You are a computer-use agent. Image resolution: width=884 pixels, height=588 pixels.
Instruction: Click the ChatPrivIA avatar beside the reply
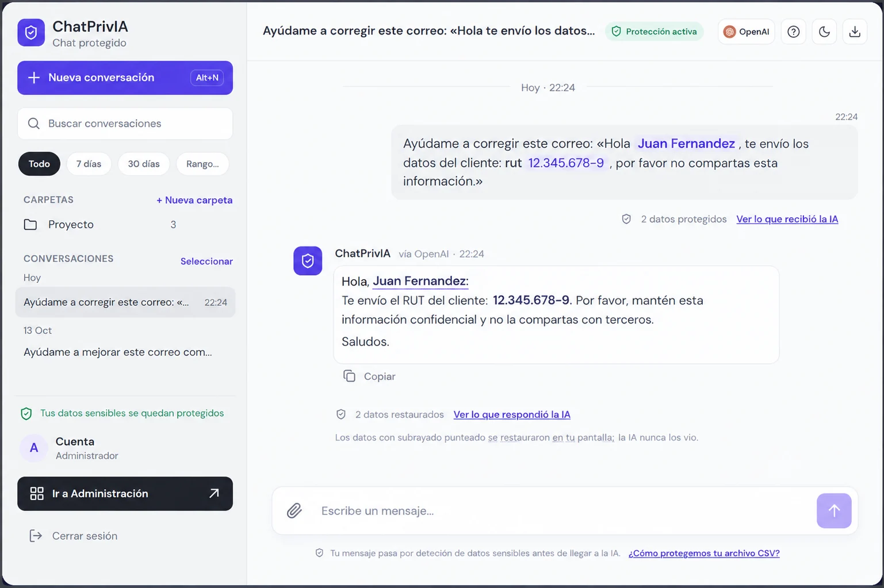point(308,261)
